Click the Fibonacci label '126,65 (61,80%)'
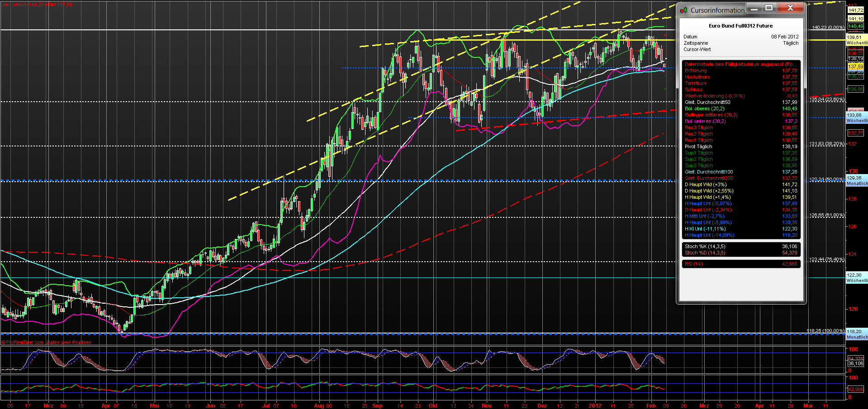Image resolution: width=868 pixels, height=409 pixels. click(827, 215)
